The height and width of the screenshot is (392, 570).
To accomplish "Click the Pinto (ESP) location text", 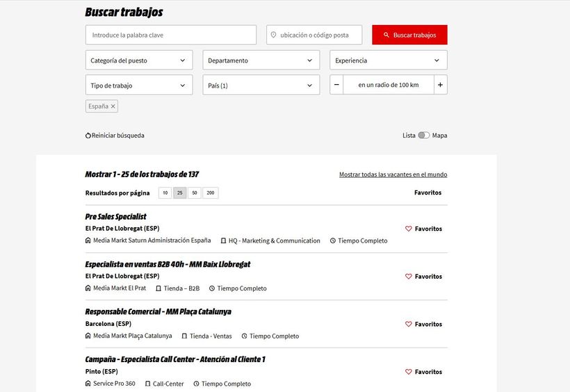I will coord(101,371).
